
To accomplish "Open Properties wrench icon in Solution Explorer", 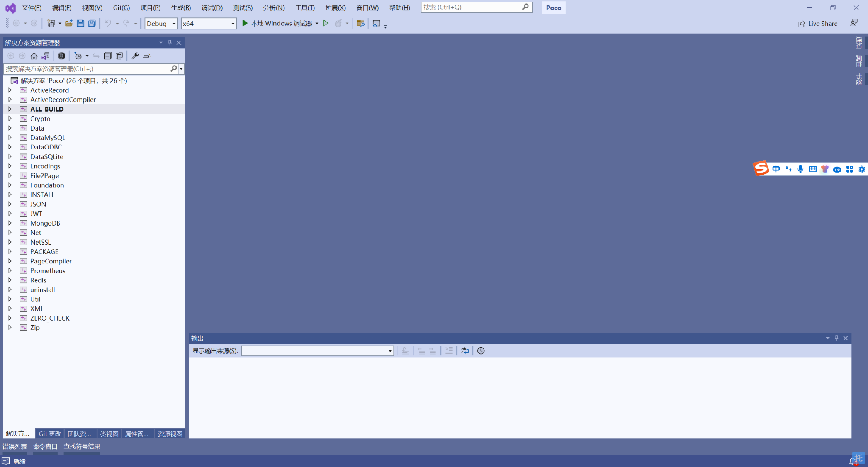I will pyautogui.click(x=135, y=56).
